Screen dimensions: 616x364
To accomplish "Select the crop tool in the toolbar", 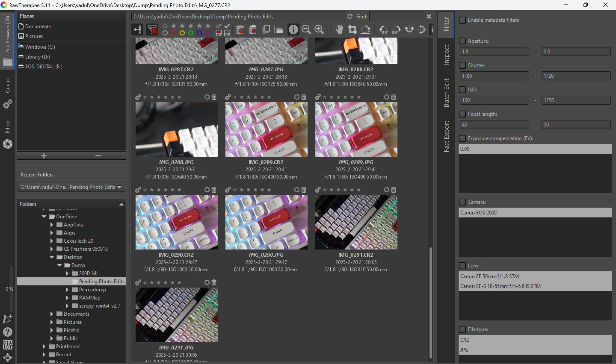I will tap(353, 30).
